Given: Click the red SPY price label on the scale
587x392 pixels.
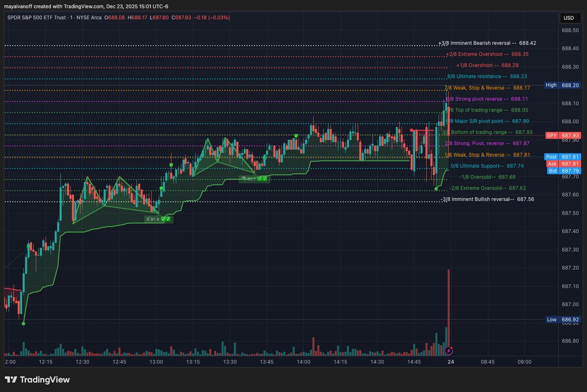Looking at the screenshot, I should point(551,135).
